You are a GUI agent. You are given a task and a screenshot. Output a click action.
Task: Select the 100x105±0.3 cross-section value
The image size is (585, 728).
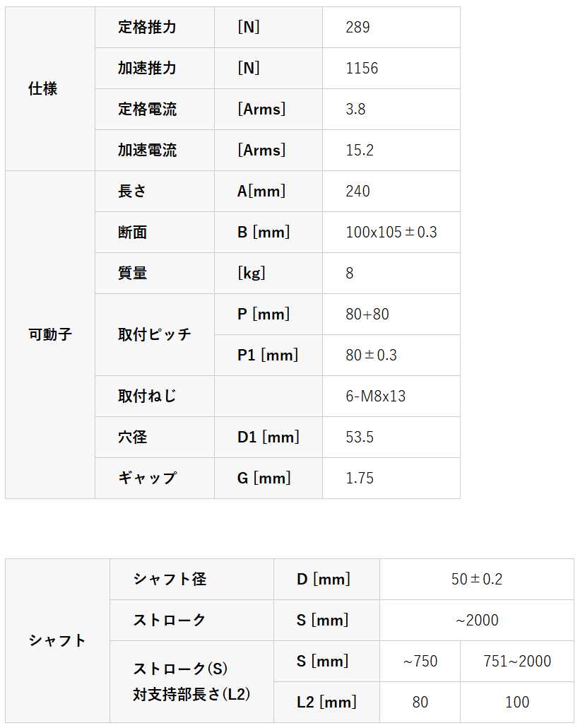coord(391,233)
